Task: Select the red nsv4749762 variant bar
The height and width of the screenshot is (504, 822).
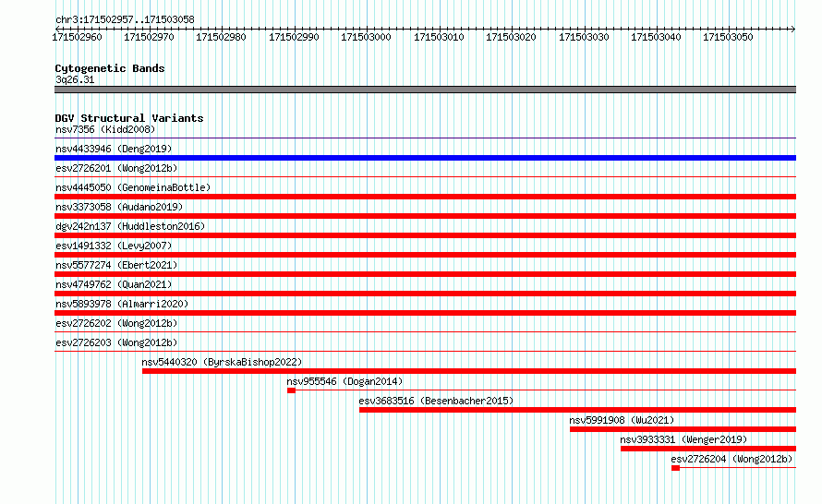Action: click(x=425, y=294)
